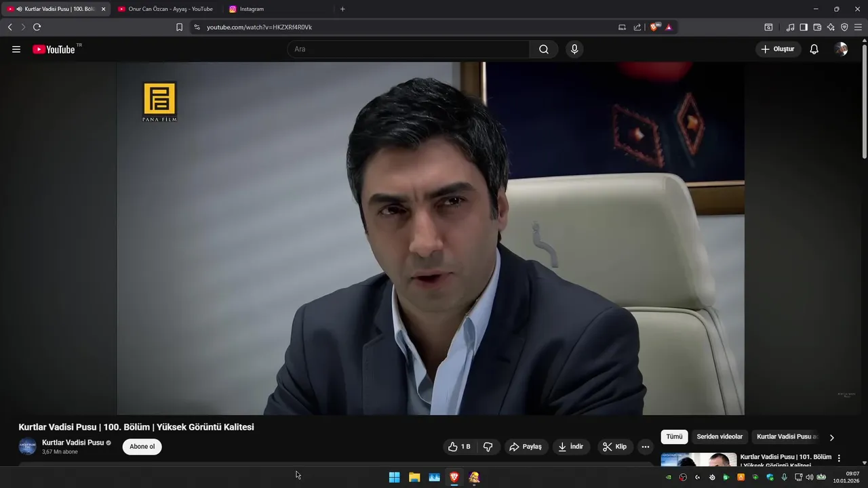
Task: Open the 101. Bölüm recommended video thumbnail
Action: (x=698, y=460)
